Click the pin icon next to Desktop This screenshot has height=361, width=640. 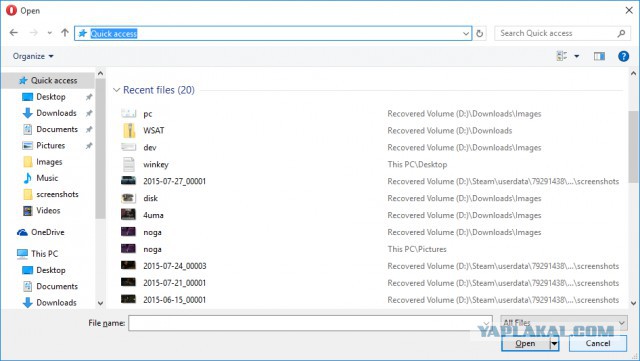(89, 97)
